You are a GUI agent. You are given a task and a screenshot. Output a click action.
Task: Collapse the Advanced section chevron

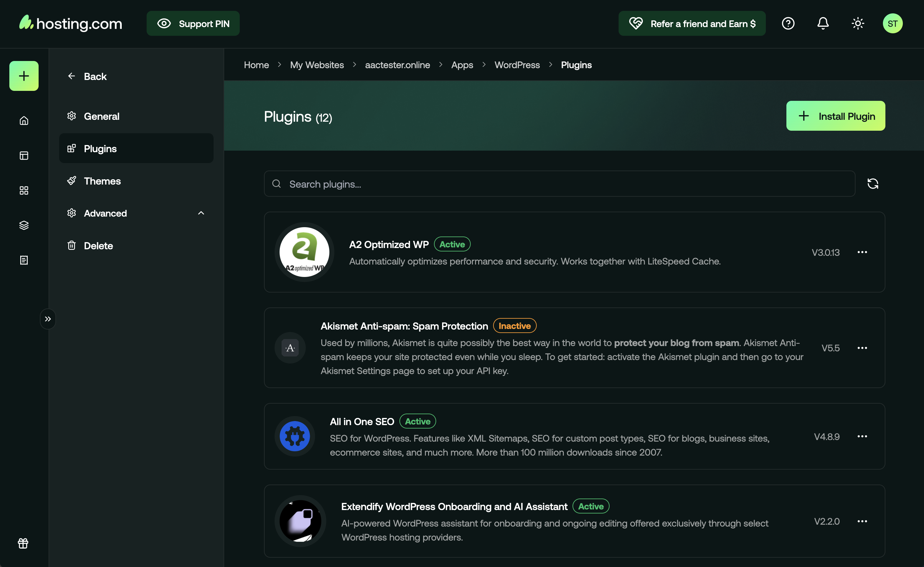(201, 213)
